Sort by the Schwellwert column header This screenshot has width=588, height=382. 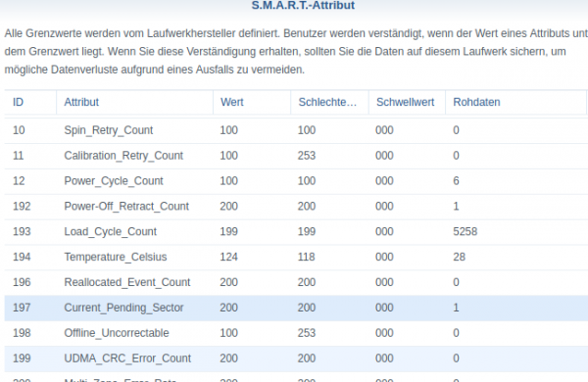click(x=407, y=102)
